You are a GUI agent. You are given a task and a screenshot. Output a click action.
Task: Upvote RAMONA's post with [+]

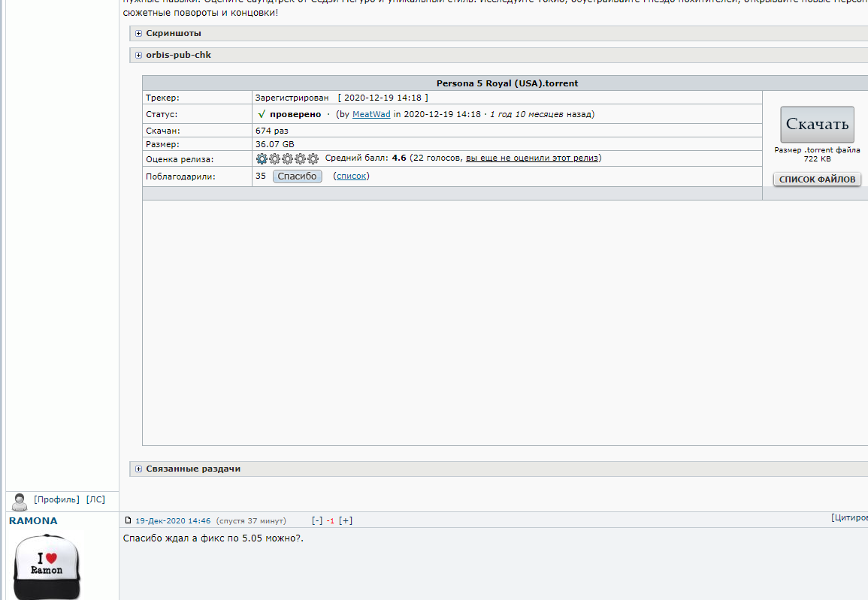click(346, 520)
